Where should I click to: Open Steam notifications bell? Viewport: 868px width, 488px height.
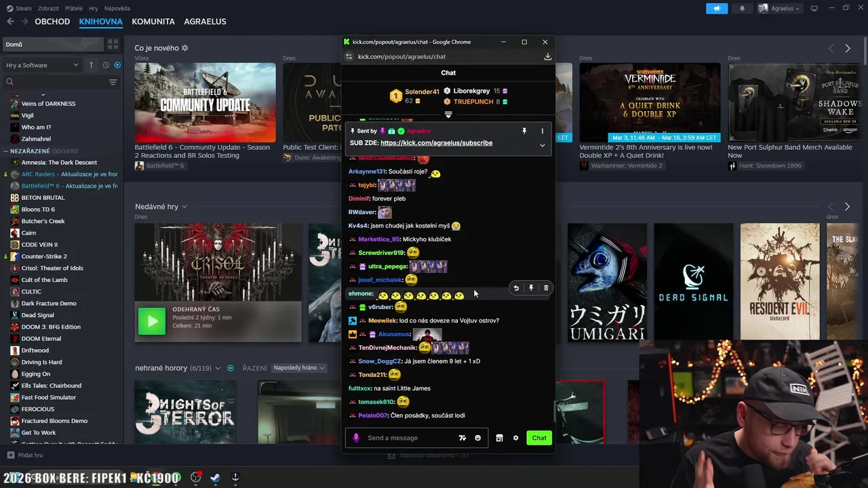(x=742, y=8)
